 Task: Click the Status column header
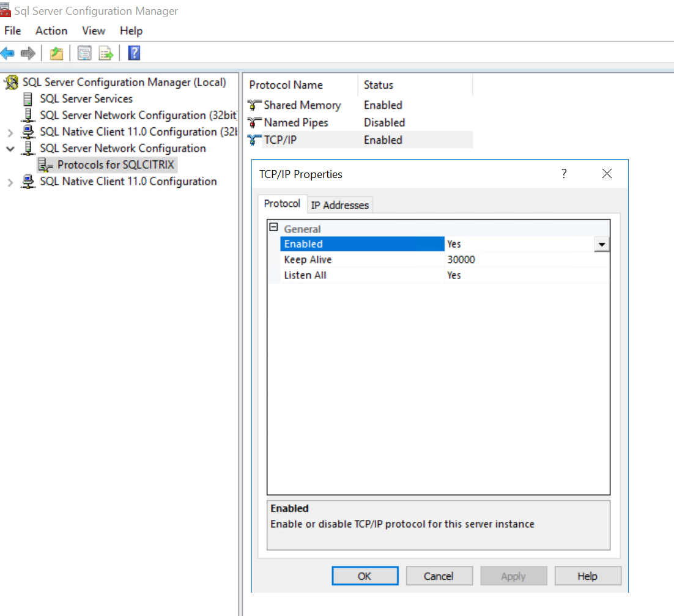415,85
